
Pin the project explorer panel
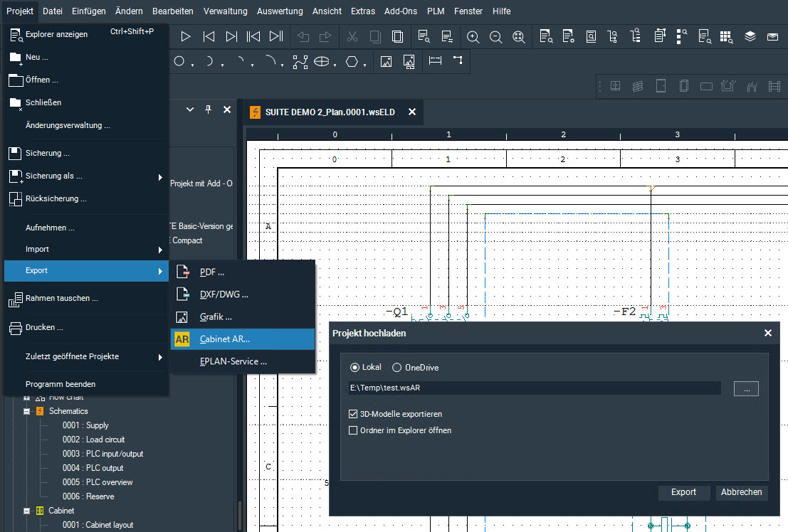(208, 110)
